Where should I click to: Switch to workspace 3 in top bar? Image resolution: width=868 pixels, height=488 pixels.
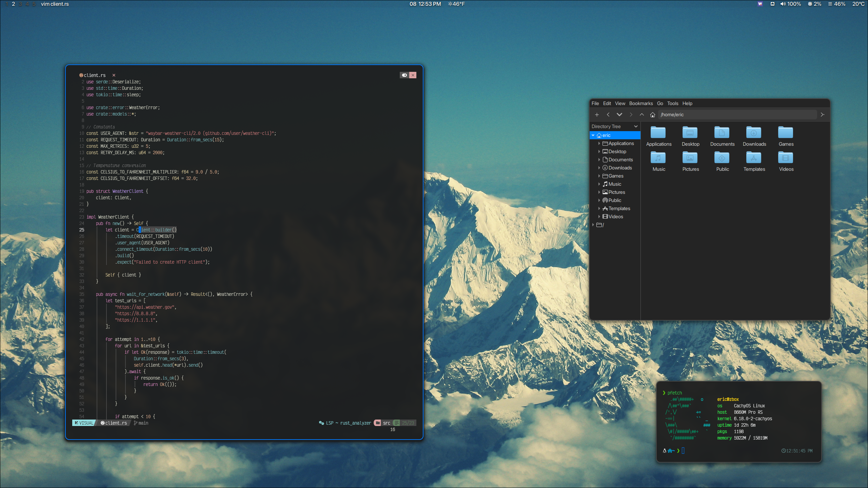tap(20, 4)
